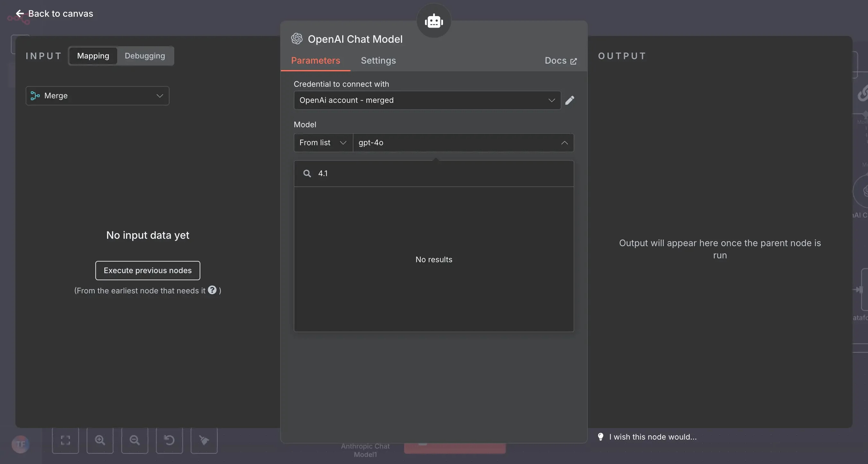868x464 pixels.
Task: Click Execute previous nodes button
Action: (x=148, y=271)
